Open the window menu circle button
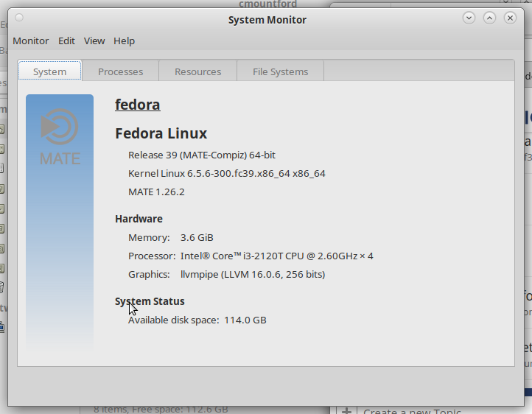Viewport: 532px width, 414px height. [19, 18]
